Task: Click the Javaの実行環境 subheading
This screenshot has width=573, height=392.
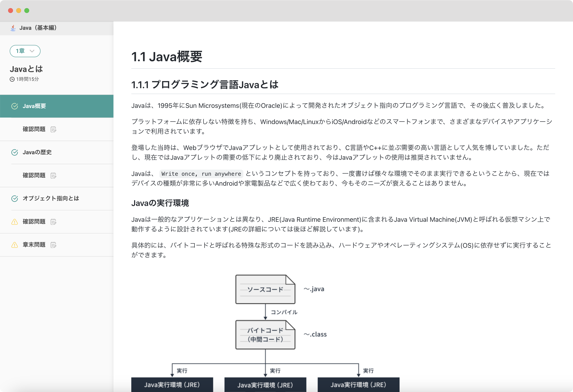Action: point(160,203)
